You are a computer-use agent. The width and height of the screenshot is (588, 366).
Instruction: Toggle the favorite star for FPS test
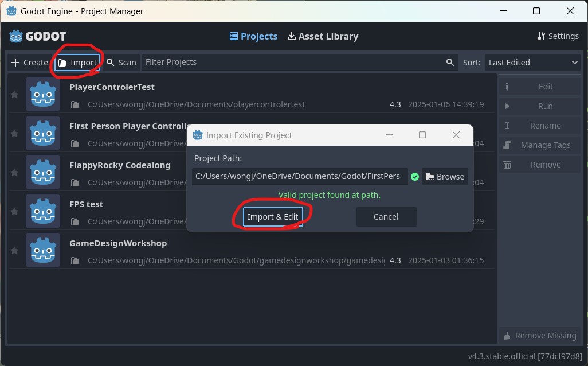click(x=14, y=211)
